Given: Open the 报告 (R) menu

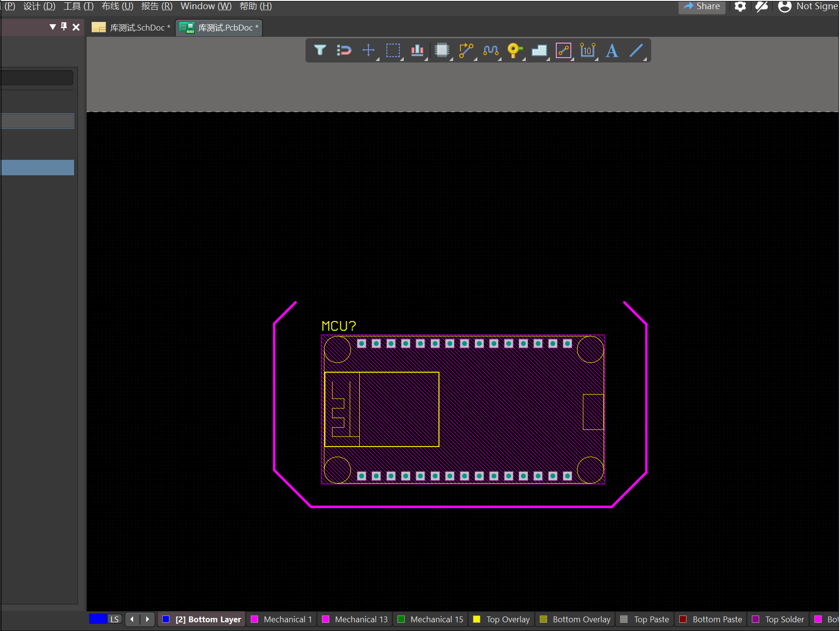Looking at the screenshot, I should pyautogui.click(x=157, y=6).
